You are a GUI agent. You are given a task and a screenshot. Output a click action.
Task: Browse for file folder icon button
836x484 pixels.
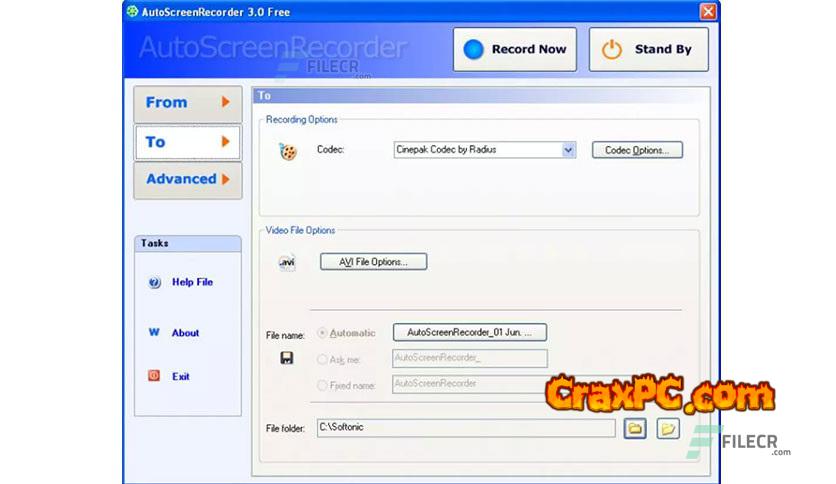635,428
